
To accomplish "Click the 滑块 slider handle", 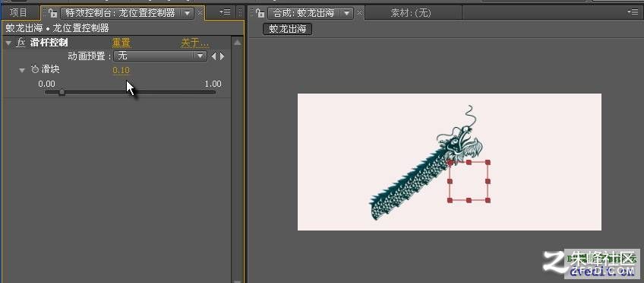I will point(62,92).
